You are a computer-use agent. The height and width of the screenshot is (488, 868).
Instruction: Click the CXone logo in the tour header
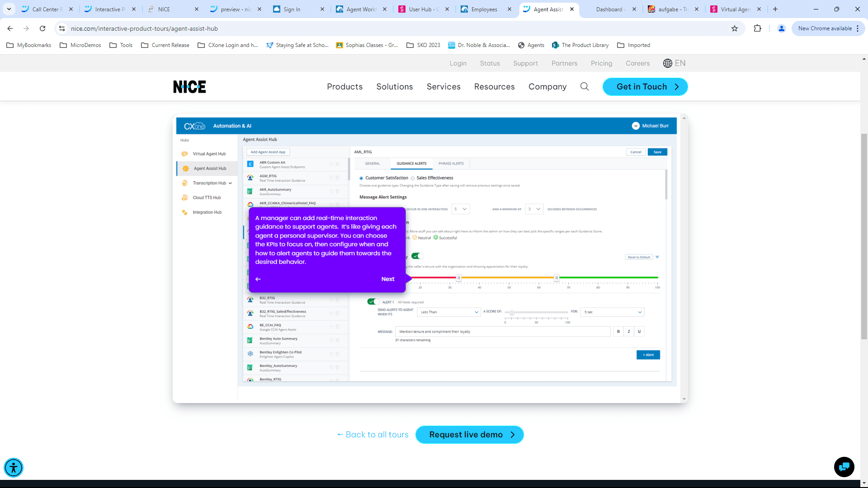[194, 126]
